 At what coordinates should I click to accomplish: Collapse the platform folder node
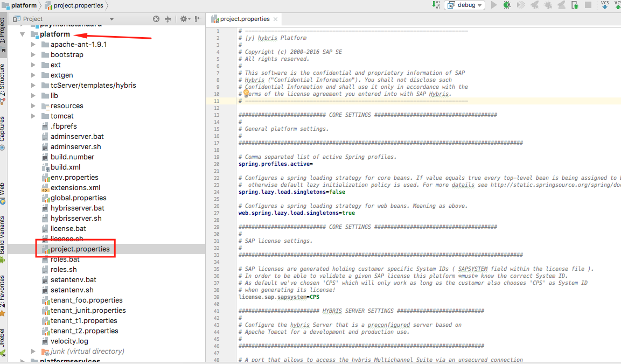[23, 34]
